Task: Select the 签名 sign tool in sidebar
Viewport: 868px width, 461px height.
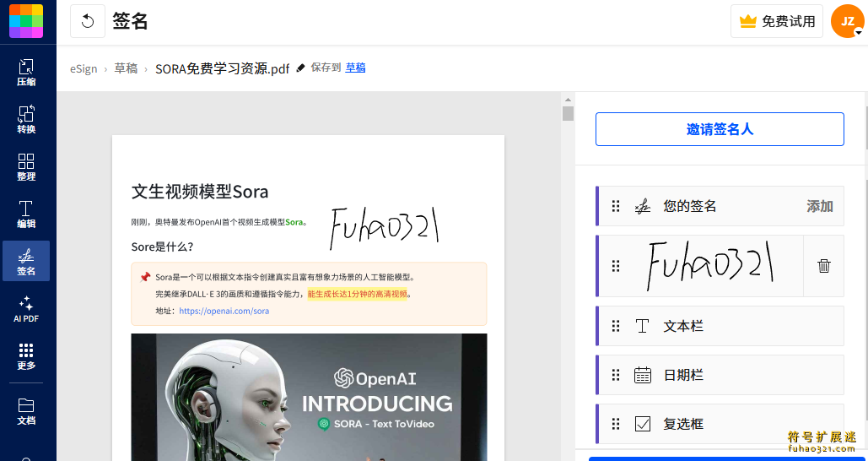Action: (x=26, y=261)
